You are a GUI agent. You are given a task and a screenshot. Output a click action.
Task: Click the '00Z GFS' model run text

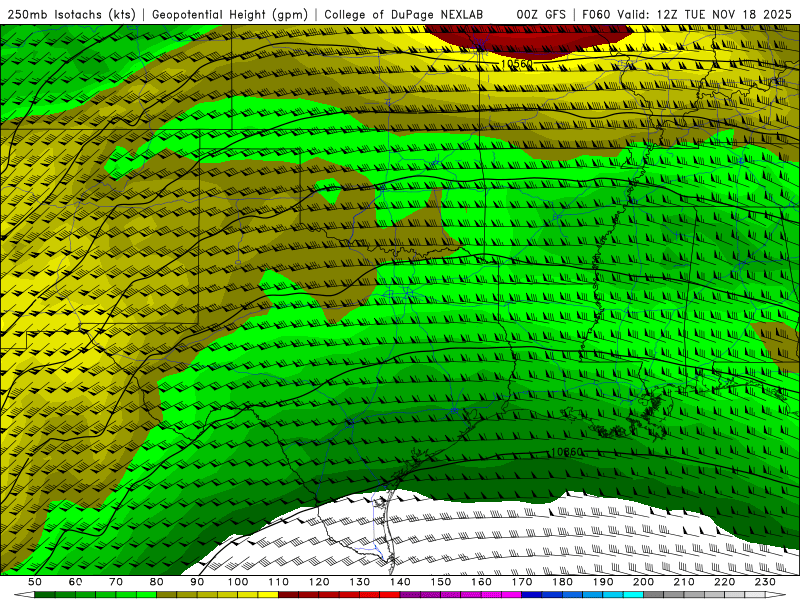click(x=541, y=14)
